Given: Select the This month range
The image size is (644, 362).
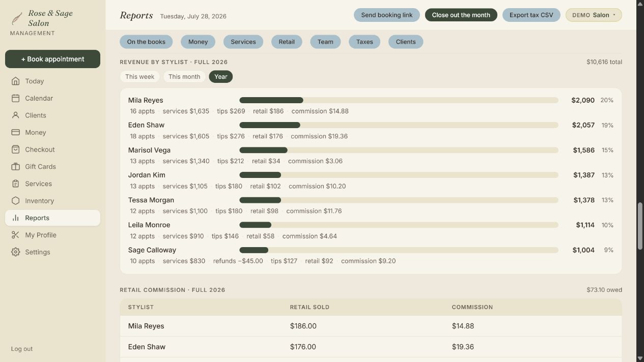Looking at the screenshot, I should [184, 77].
